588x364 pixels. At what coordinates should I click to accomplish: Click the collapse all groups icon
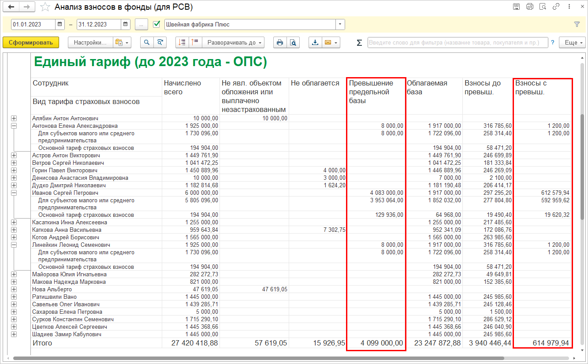[182, 42]
